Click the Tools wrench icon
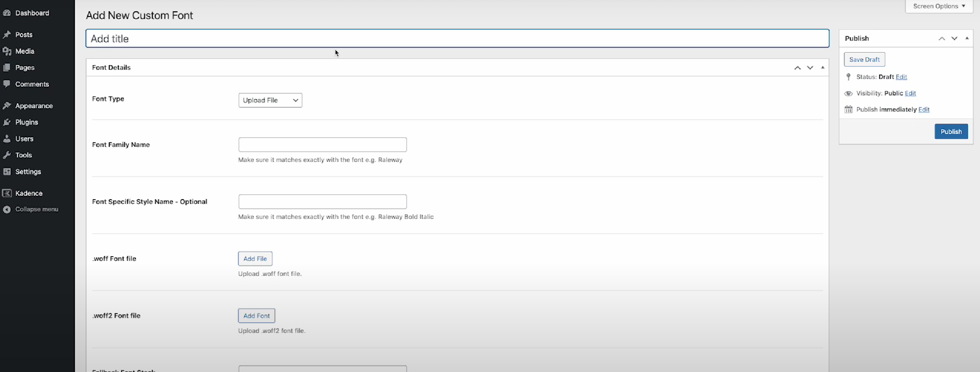The image size is (980, 372). click(x=7, y=155)
